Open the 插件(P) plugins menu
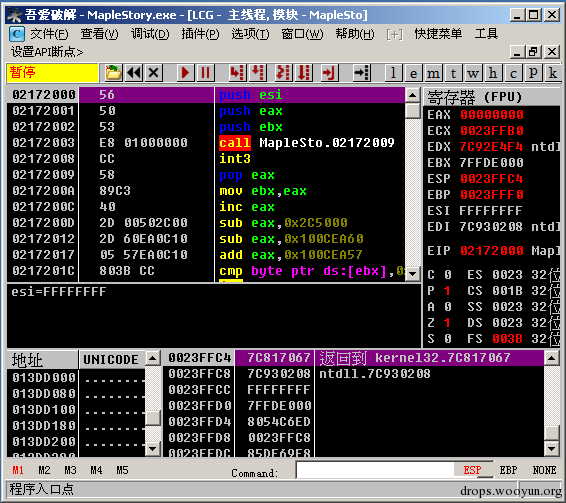566x503 pixels. 200,34
